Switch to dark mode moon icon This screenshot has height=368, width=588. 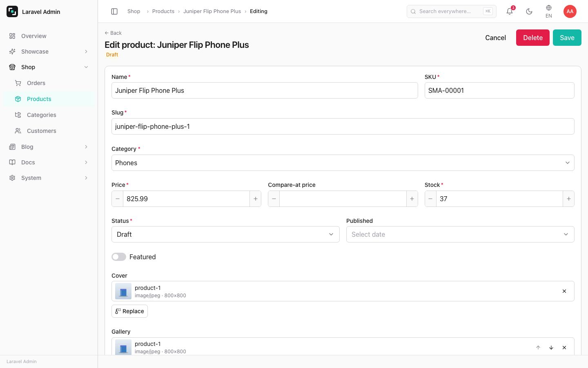tap(529, 11)
